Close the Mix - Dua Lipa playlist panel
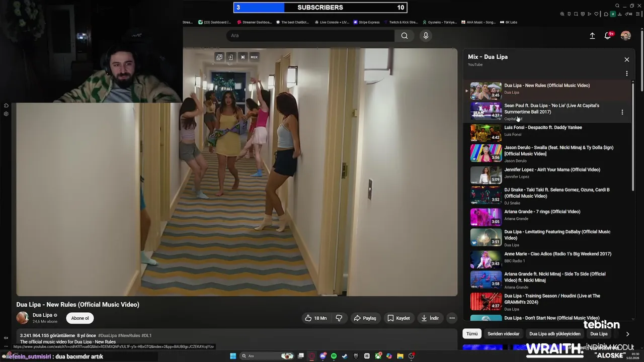Screen dimensions: 644x362 click(627, 59)
